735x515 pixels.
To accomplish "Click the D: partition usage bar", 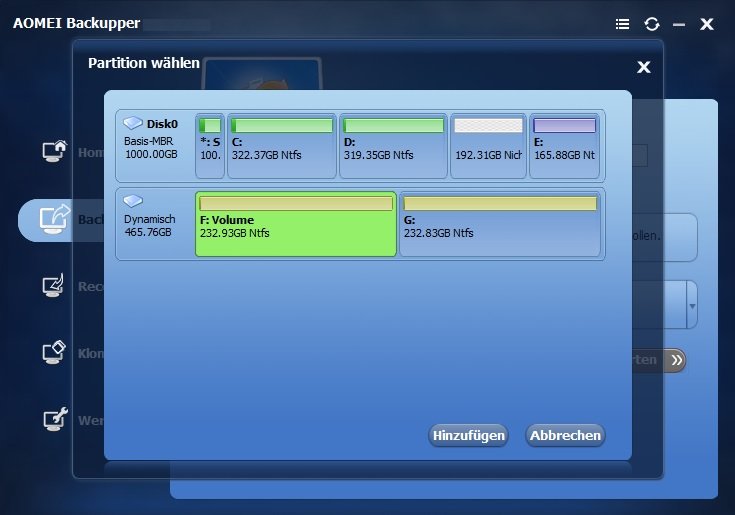I will [x=393, y=125].
